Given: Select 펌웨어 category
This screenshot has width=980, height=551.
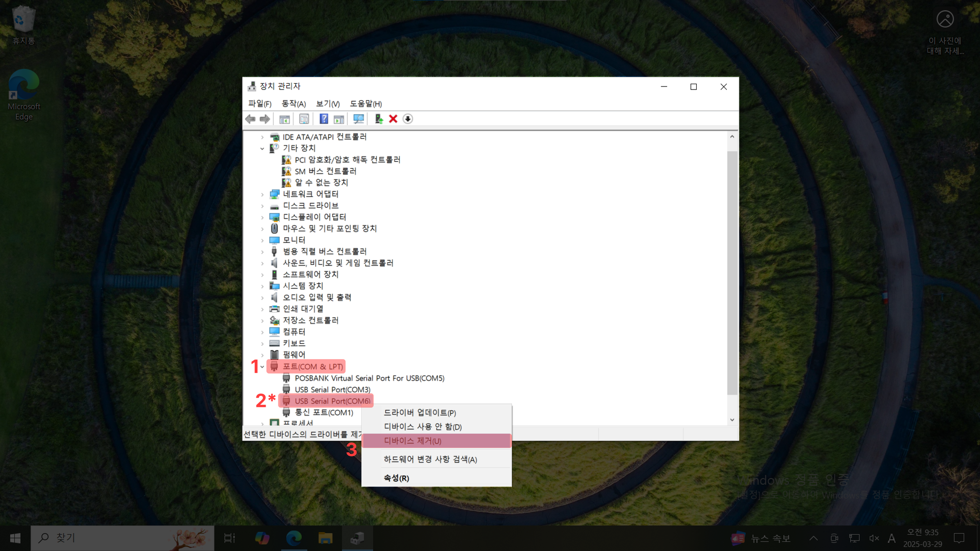Looking at the screenshot, I should click(294, 355).
